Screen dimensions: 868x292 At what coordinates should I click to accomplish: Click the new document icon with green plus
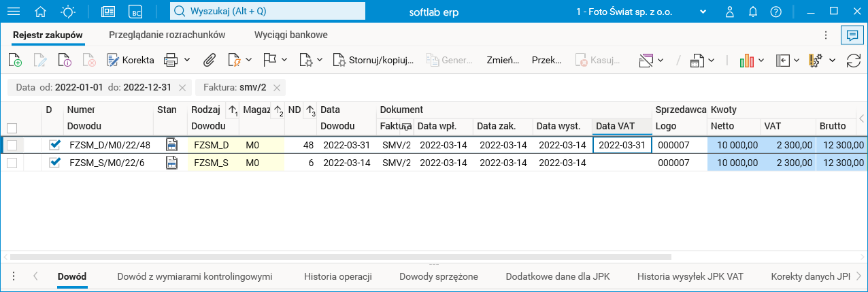coord(15,61)
